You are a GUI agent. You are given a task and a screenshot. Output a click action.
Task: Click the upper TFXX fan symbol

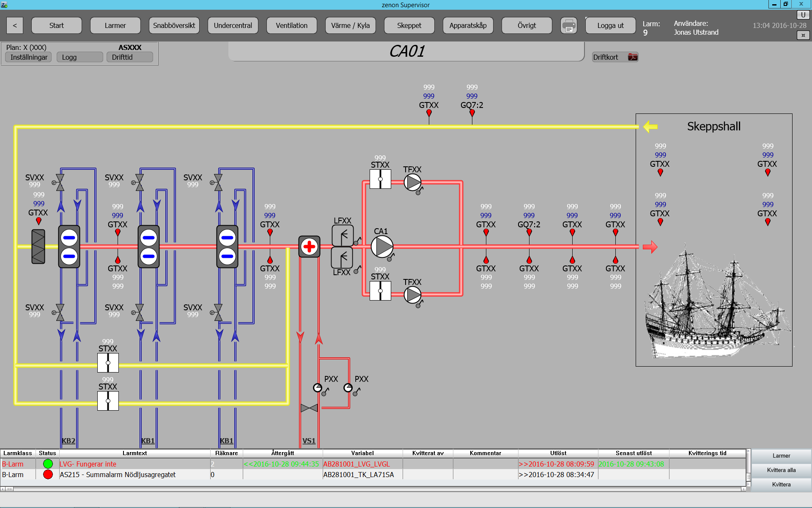click(412, 182)
